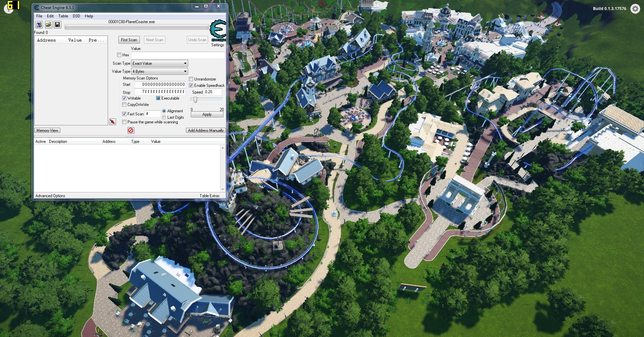Open a cheat table folder icon
The image size is (644, 337).
point(48,24)
